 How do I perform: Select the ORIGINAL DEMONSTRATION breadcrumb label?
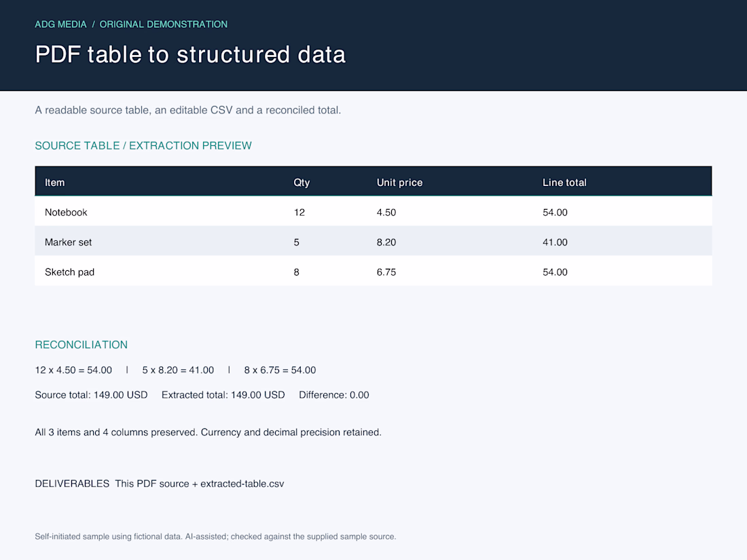[164, 24]
